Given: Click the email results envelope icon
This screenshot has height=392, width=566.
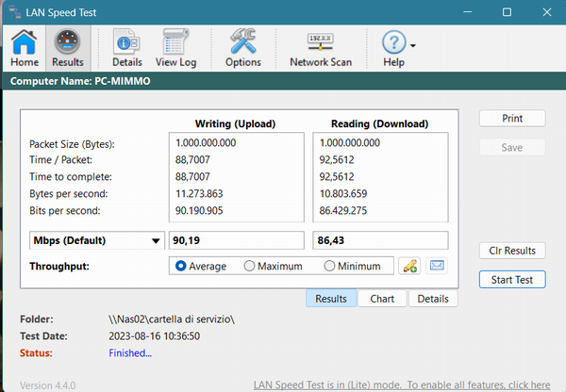Looking at the screenshot, I should (437, 266).
